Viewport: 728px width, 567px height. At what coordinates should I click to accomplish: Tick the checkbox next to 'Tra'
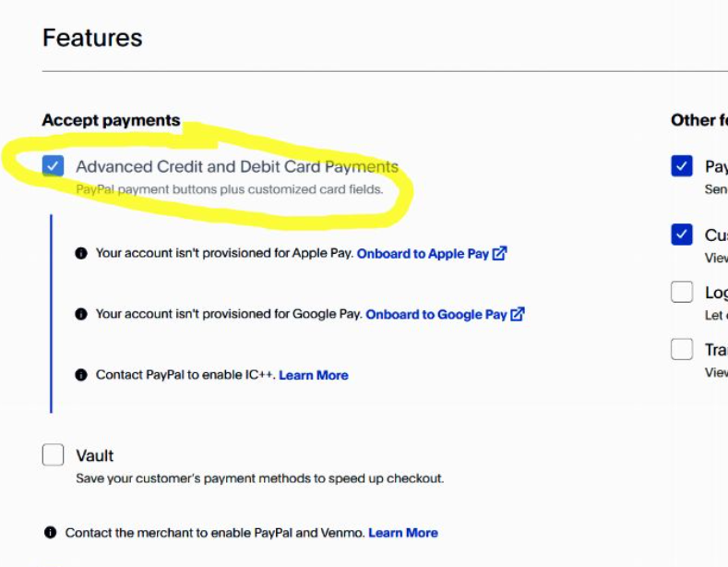[x=682, y=349]
